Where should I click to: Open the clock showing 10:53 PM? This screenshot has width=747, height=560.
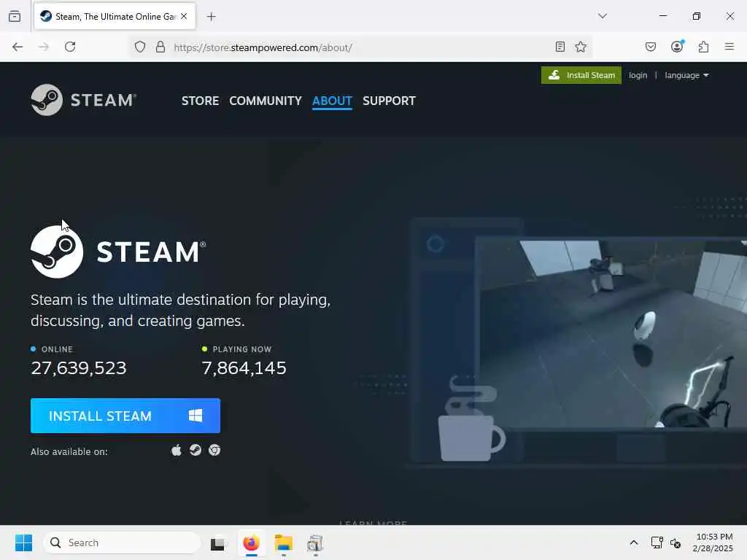713,542
